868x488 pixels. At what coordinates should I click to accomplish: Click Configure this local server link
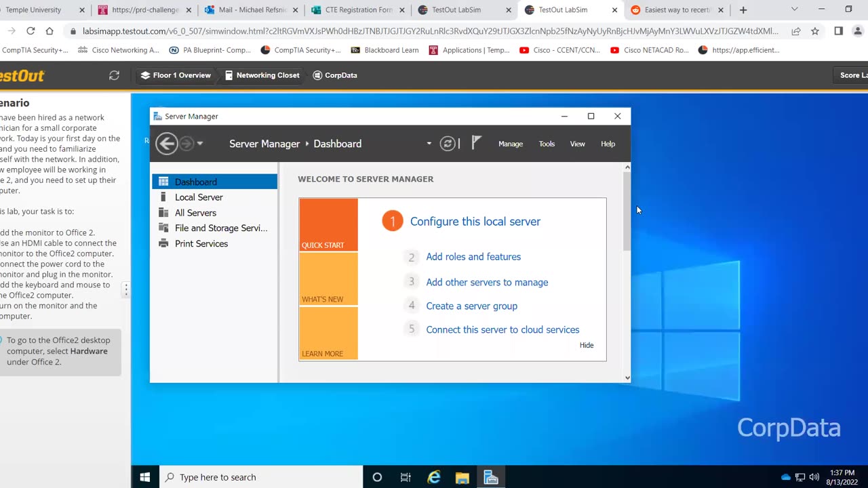click(x=475, y=222)
